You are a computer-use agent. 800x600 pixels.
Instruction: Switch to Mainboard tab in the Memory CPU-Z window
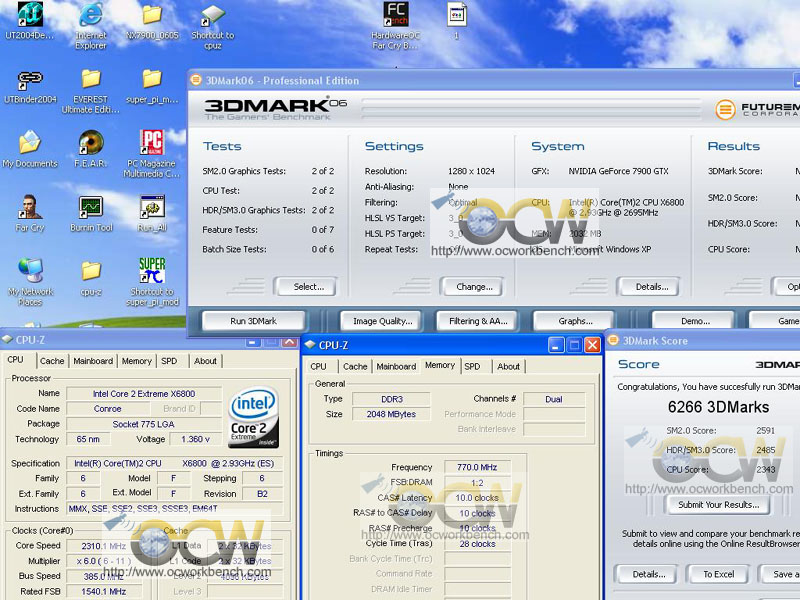coord(396,366)
